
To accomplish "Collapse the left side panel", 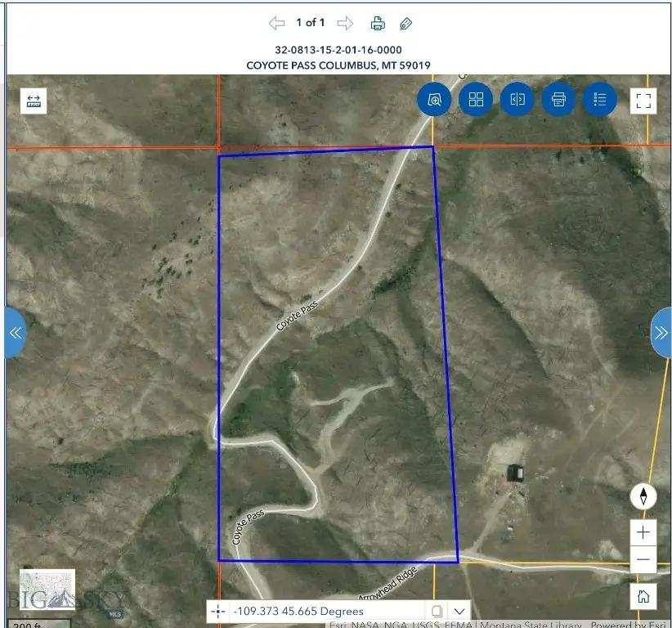I will pos(14,332).
